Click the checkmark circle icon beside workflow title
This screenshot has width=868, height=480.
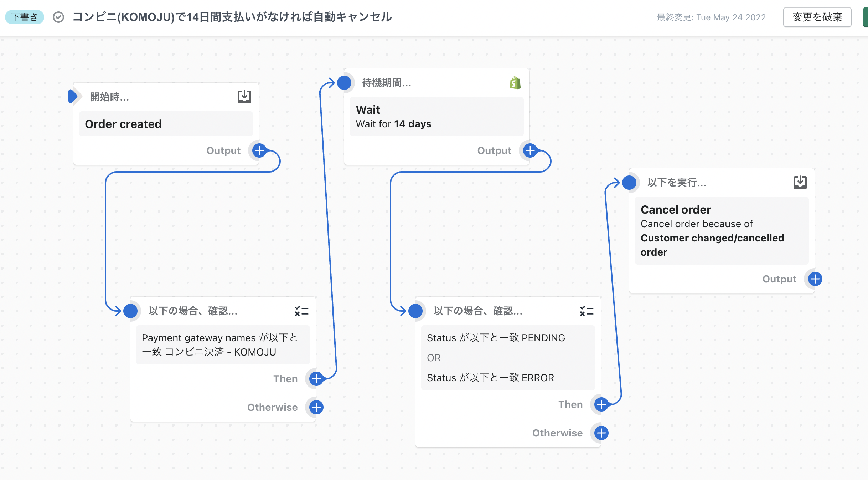(58, 17)
